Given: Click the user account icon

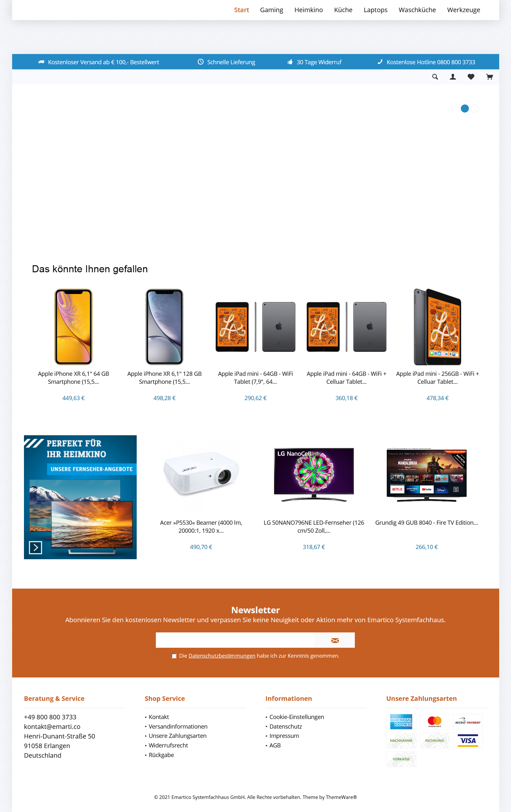Looking at the screenshot, I should [453, 77].
